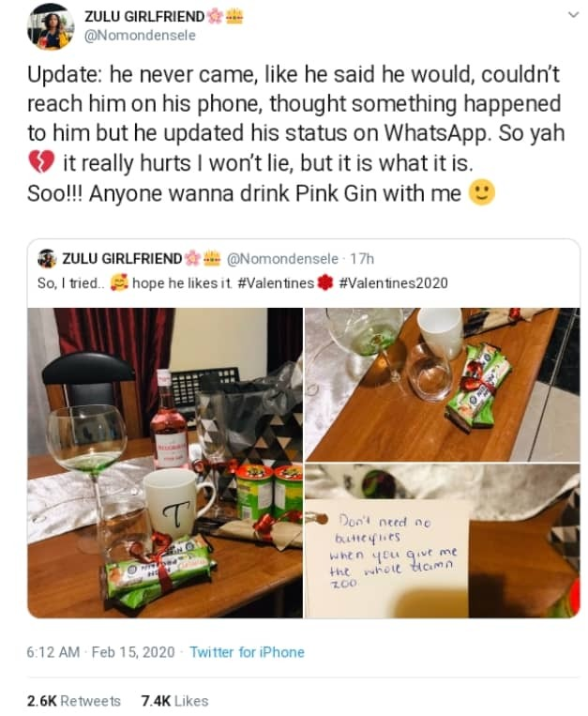Click the smiley emoji after Pink Gin
The image size is (588, 716).
tap(482, 192)
